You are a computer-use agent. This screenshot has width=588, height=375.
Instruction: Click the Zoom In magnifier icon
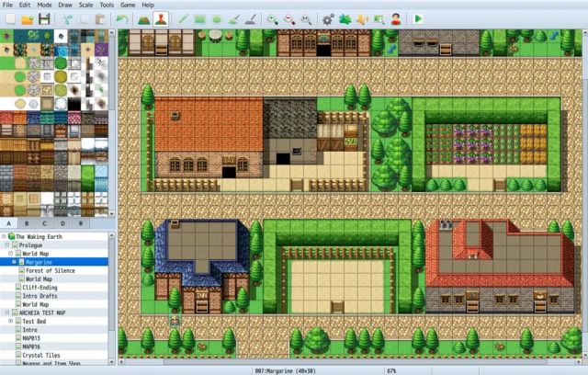[x=272, y=17]
